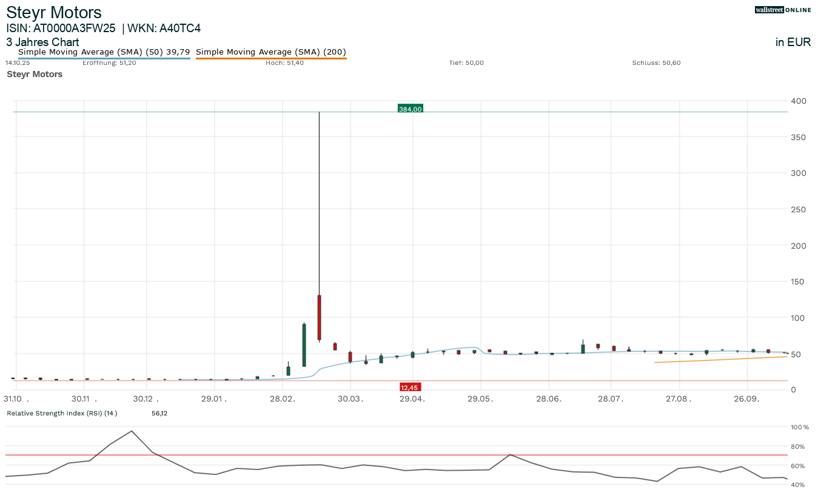This screenshot has width=818, height=504.
Task: Toggle the Simple Moving Average (200) legend
Action: pos(271,52)
